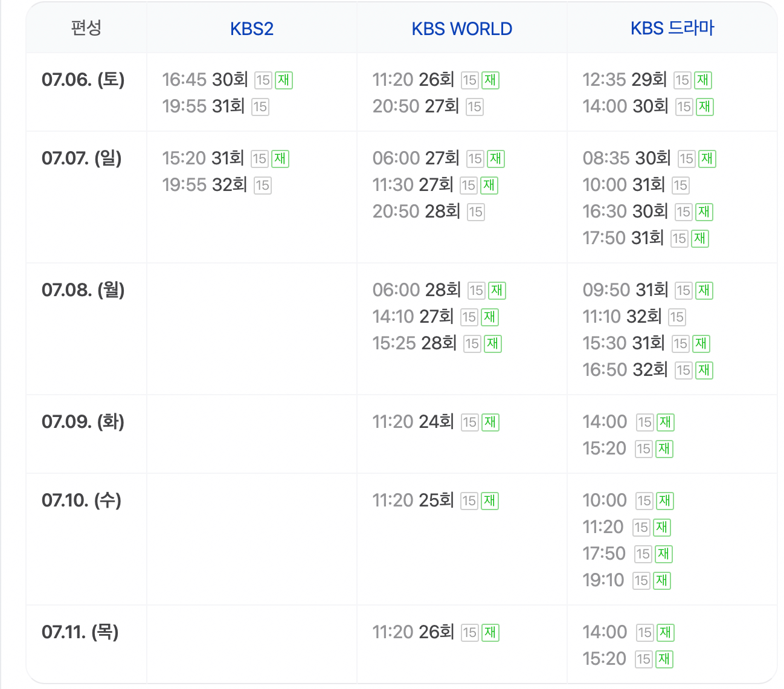
Task: Click the 11:10 32회 schedule entry
Action: (623, 317)
